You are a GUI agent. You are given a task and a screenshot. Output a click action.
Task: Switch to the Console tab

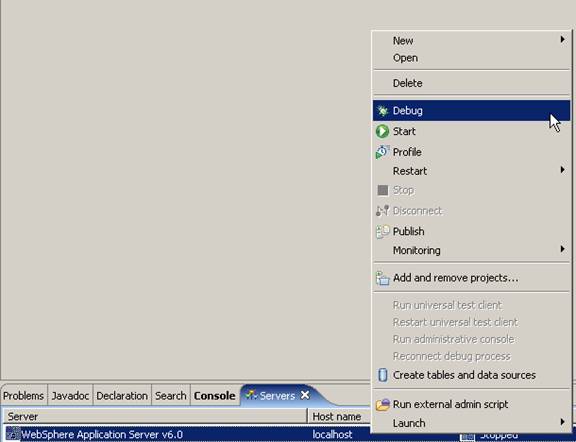pyautogui.click(x=215, y=396)
